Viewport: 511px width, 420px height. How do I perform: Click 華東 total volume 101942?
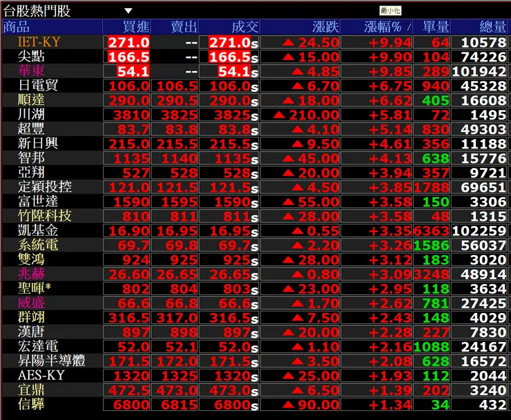click(479, 71)
